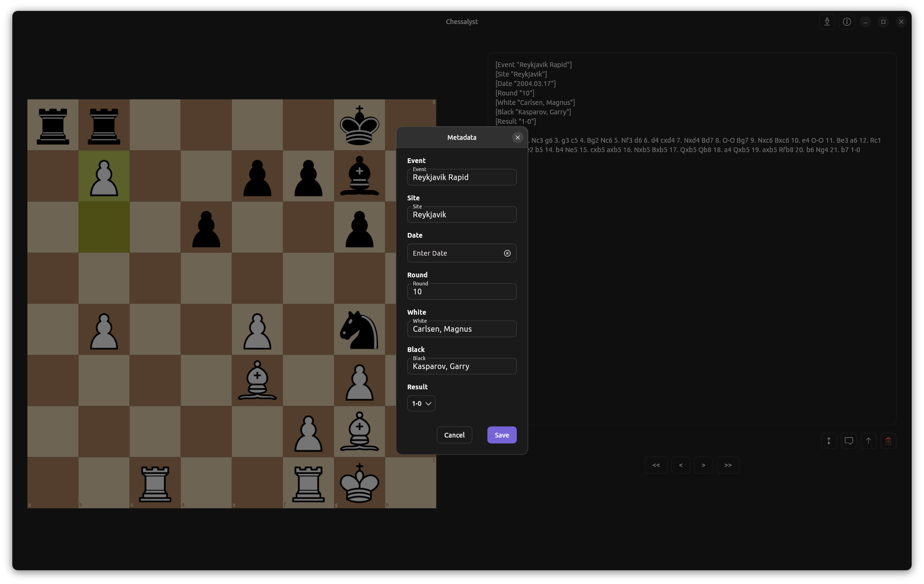Screen dimensions: 924x584
Task: Edit the White player name field
Action: coord(462,329)
